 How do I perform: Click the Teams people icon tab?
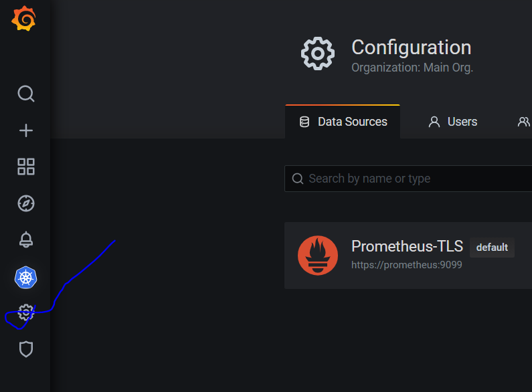(523, 122)
